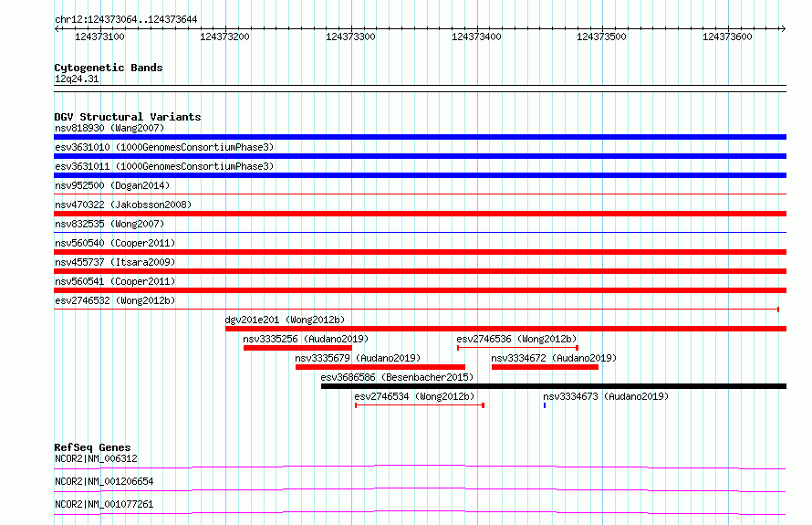Select the thin esv2746536 variant line
This screenshot has width=812, height=525.
tap(518, 348)
